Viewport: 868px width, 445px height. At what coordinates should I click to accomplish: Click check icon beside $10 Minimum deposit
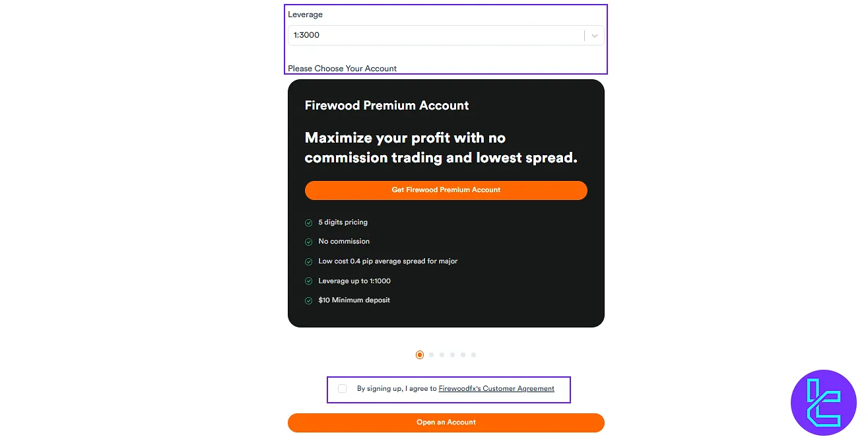click(308, 301)
